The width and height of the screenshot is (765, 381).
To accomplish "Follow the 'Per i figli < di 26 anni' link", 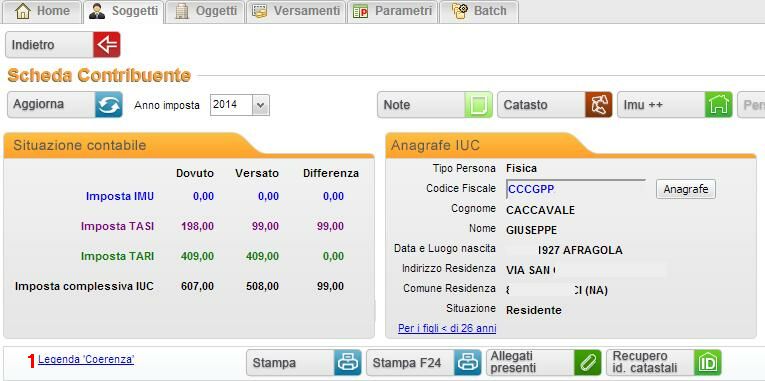I will pos(447,328).
